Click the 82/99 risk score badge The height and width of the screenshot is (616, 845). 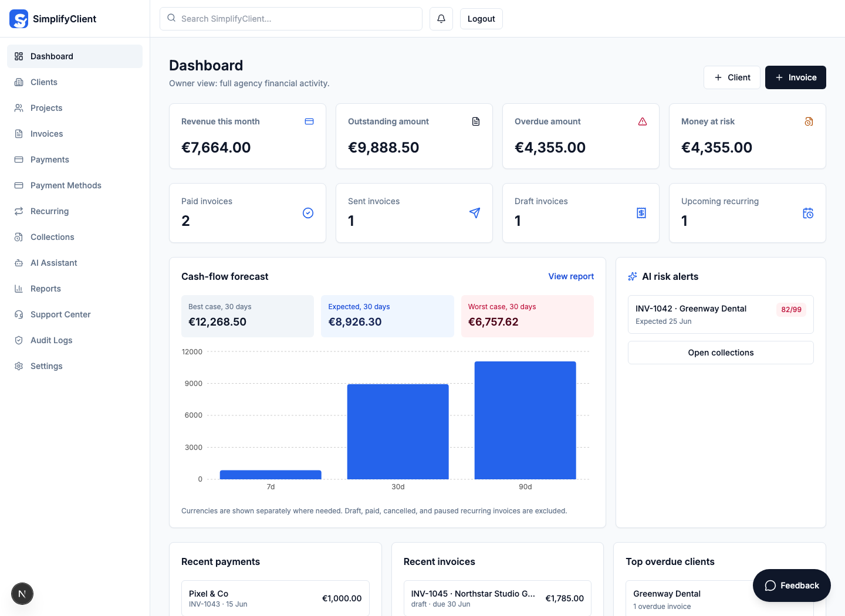(791, 309)
